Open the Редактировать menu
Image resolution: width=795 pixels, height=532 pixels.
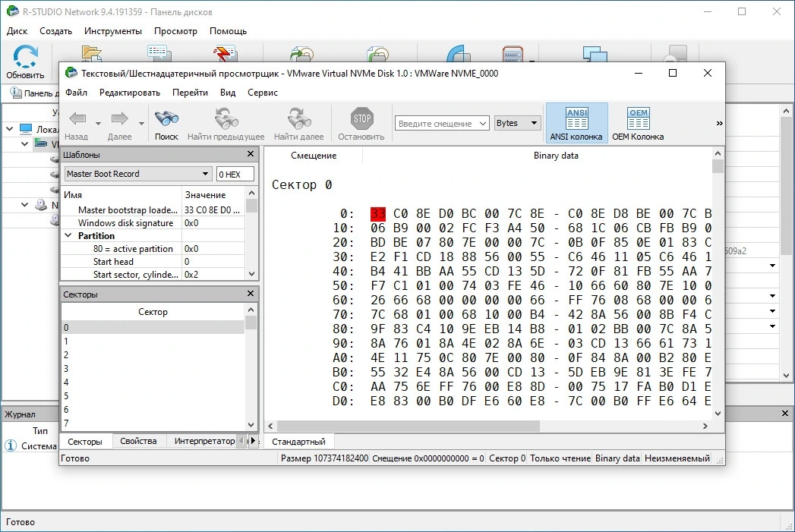130,93
